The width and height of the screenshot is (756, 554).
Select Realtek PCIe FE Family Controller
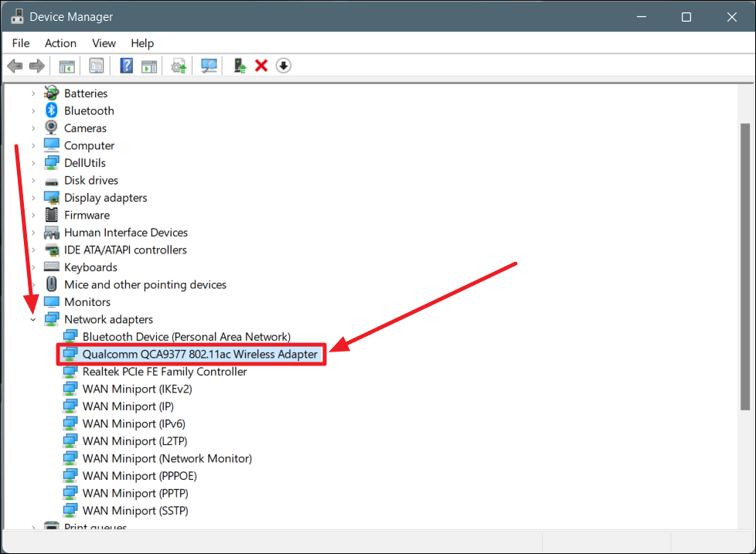click(165, 372)
